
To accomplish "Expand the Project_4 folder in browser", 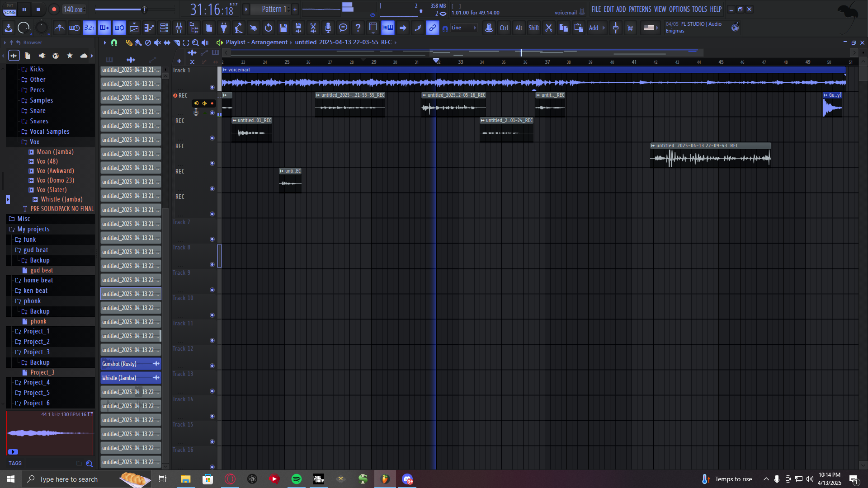I will [x=37, y=383].
